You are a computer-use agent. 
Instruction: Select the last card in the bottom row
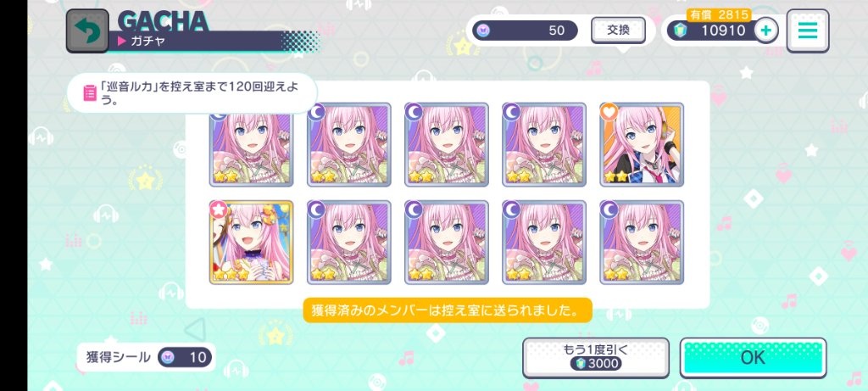[x=642, y=242]
